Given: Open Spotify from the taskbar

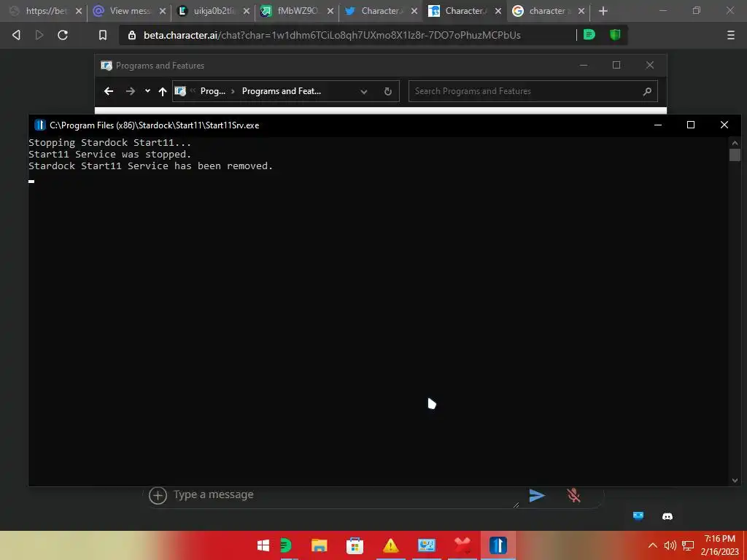Looking at the screenshot, I should [x=286, y=545].
